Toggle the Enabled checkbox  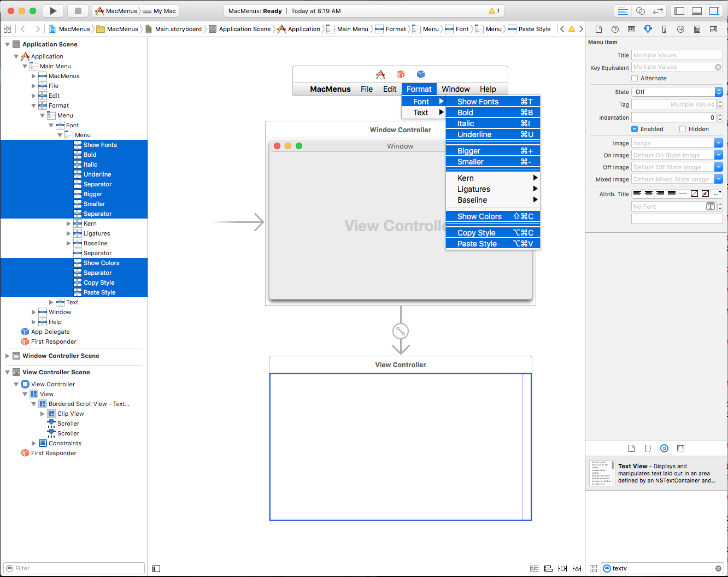[635, 129]
